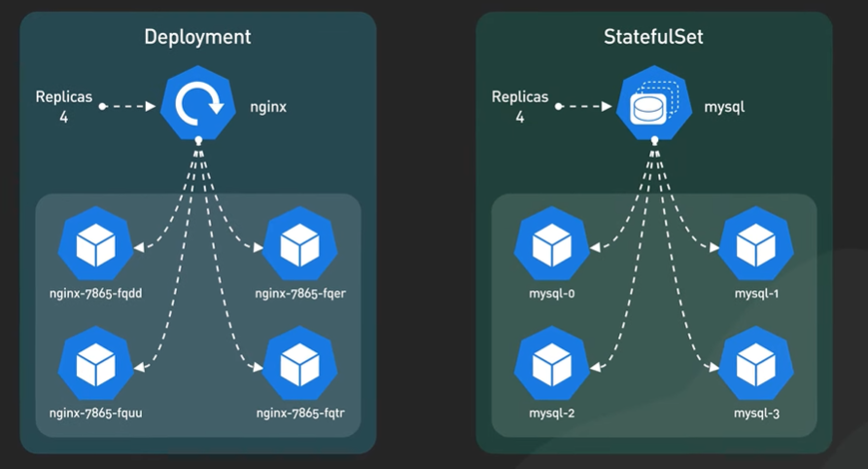Select the mysql-2 pod icon
Screen dimensions: 868x469
[x=552, y=364]
